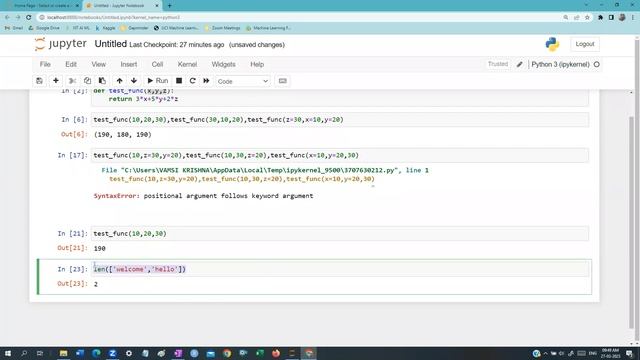
Task: Click the Out[21] output value 190
Action: click(x=100, y=248)
